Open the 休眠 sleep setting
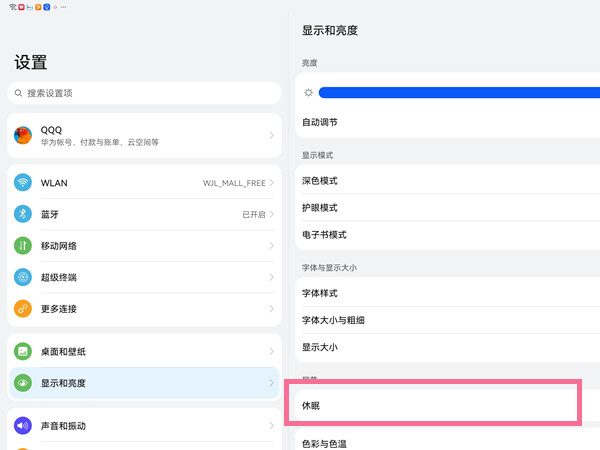The image size is (600, 450). coord(432,405)
